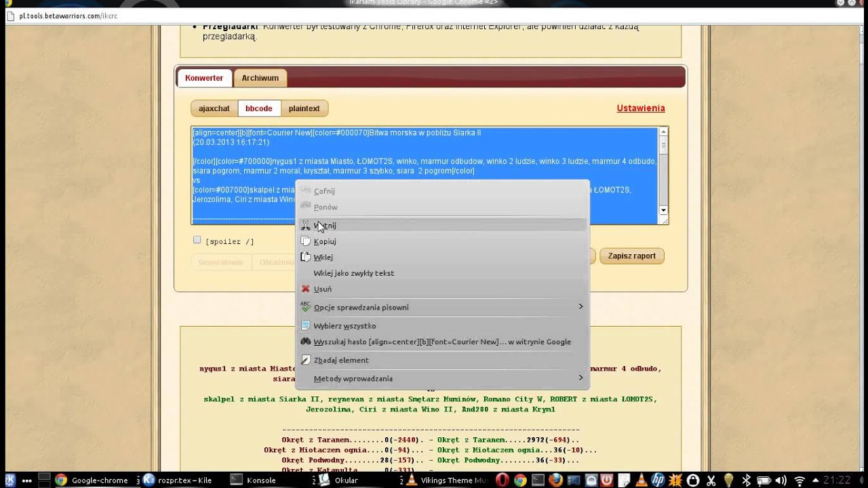Click the copy icon beside Kopiuj
Screen dimensions: 868x488
tap(306, 241)
